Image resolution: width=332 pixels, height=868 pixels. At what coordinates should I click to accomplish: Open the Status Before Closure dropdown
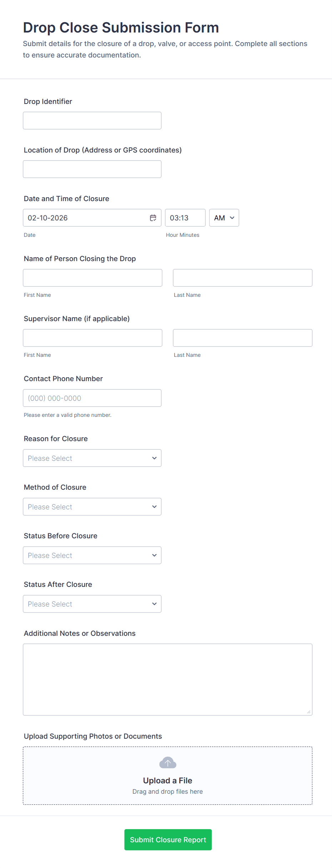92,555
